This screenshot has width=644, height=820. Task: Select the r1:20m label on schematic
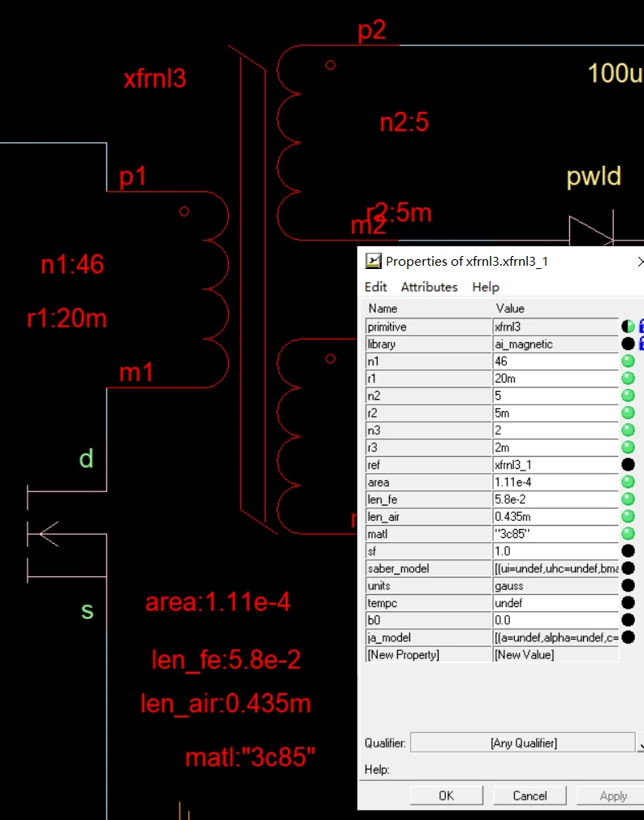coord(67,318)
